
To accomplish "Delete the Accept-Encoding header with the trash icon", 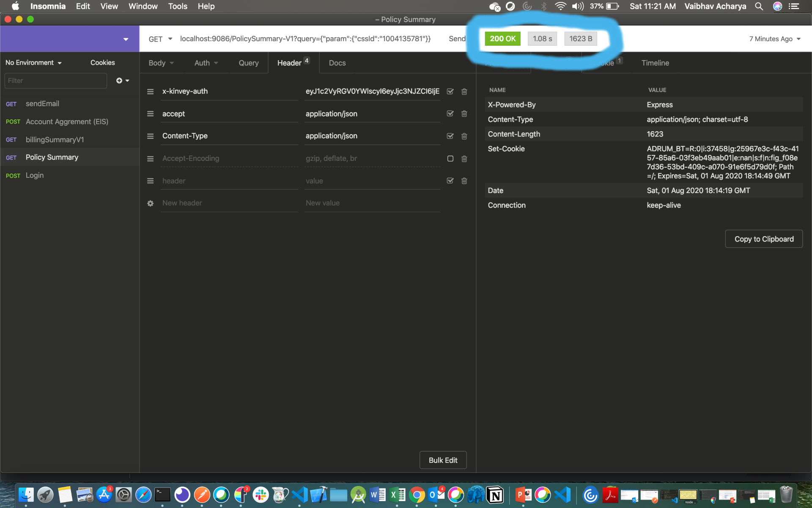I will [x=464, y=159].
